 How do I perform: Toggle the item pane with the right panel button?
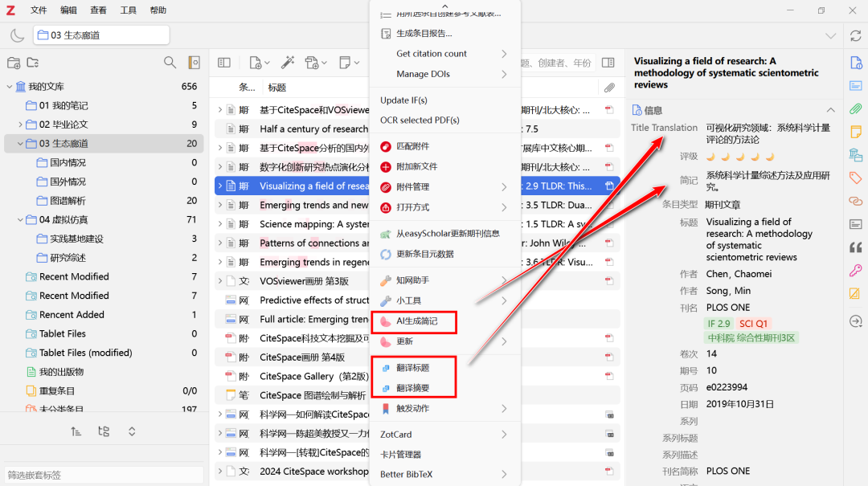click(608, 63)
